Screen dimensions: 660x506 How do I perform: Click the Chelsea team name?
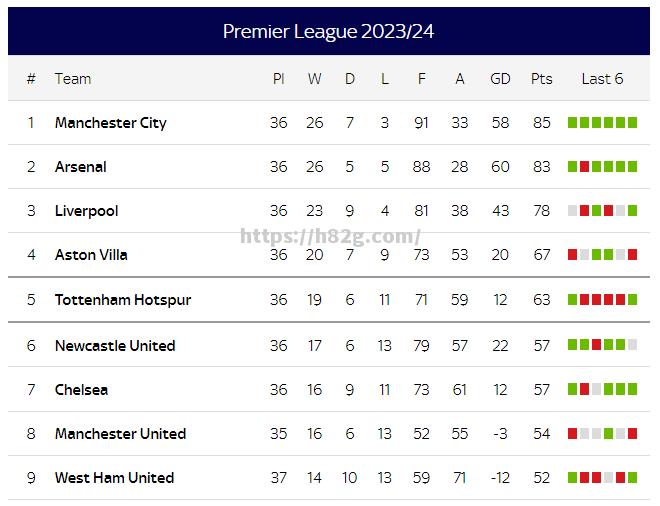point(81,390)
